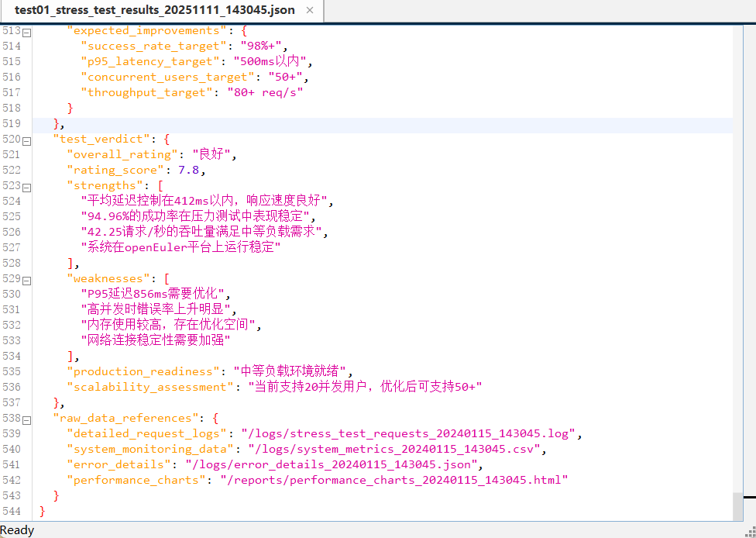Click line number 519 in the gutter
Image resolution: width=756 pixels, height=538 pixels.
tap(12, 123)
